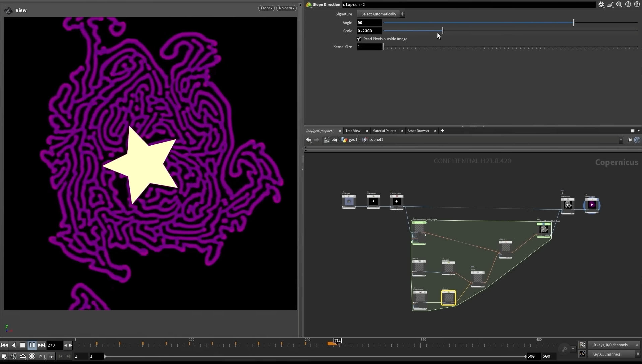The height and width of the screenshot is (364, 642).
Task: Add a new pane tab with plus
Action: tap(442, 131)
